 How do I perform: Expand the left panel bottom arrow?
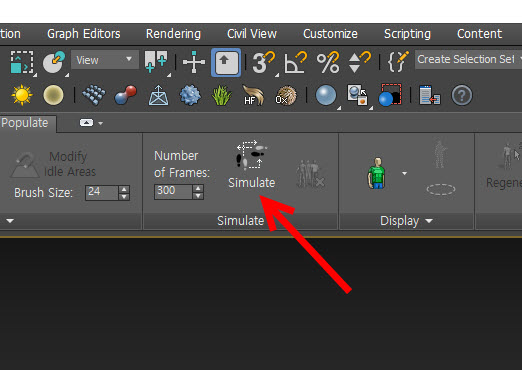coord(10,221)
